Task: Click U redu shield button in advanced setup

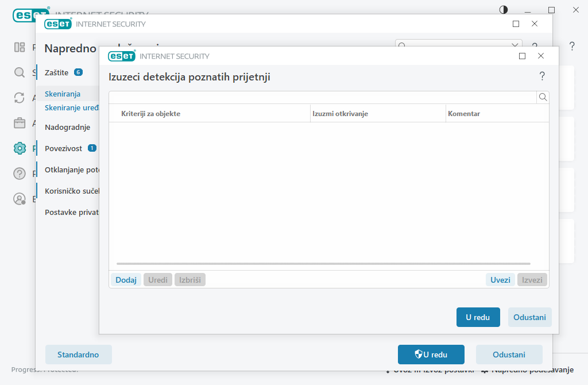Action: pyautogui.click(x=431, y=355)
